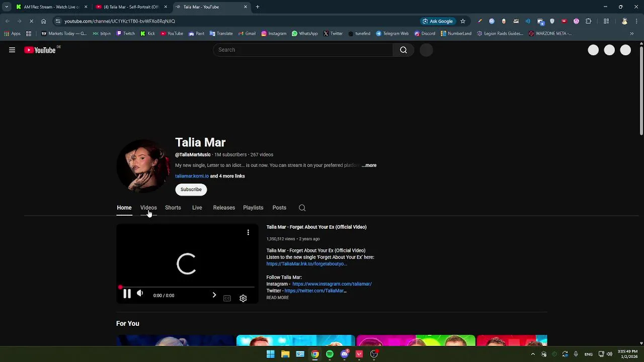Viewport: 644px width, 362px height.
Task: Open the channel Playlists tab
Action: (253, 208)
